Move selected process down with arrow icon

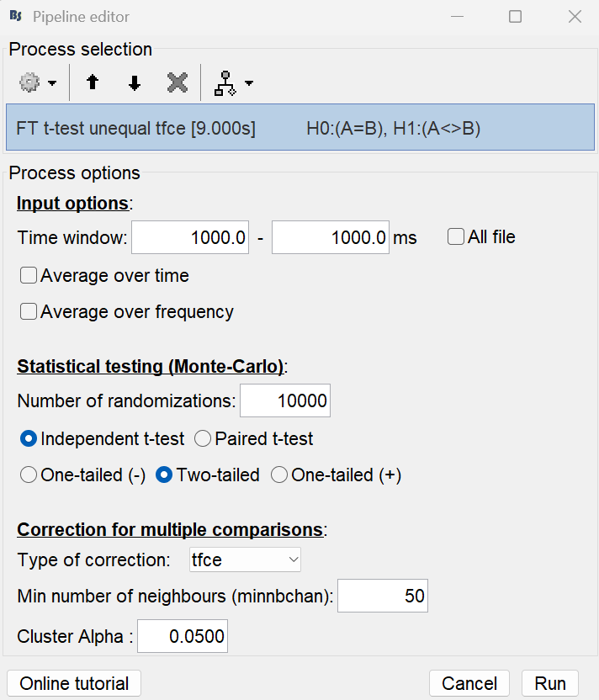[135, 82]
